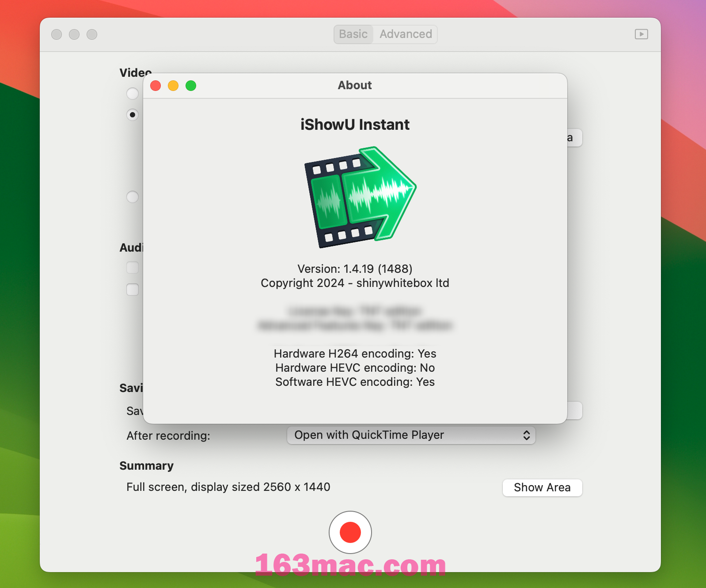Click the About window title
706x588 pixels.
pyautogui.click(x=355, y=85)
